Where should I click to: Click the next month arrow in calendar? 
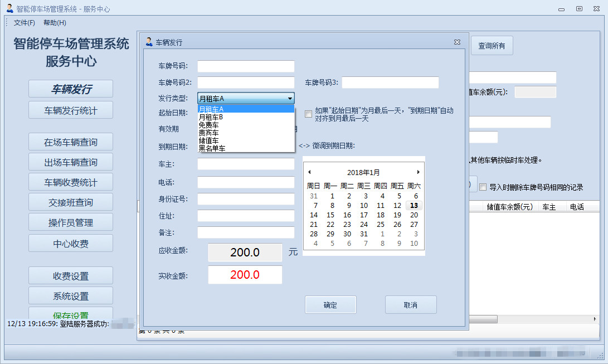coord(419,172)
